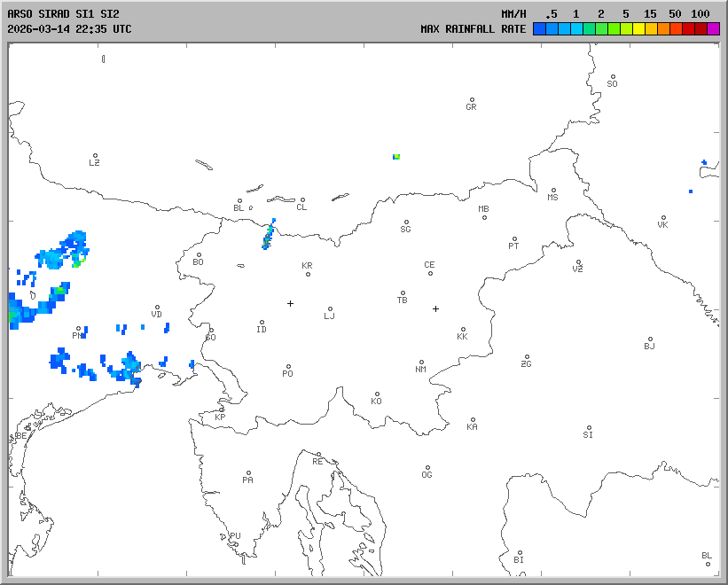Click the darkest blue legend swatch
The height and width of the screenshot is (585, 728).
tap(538, 28)
